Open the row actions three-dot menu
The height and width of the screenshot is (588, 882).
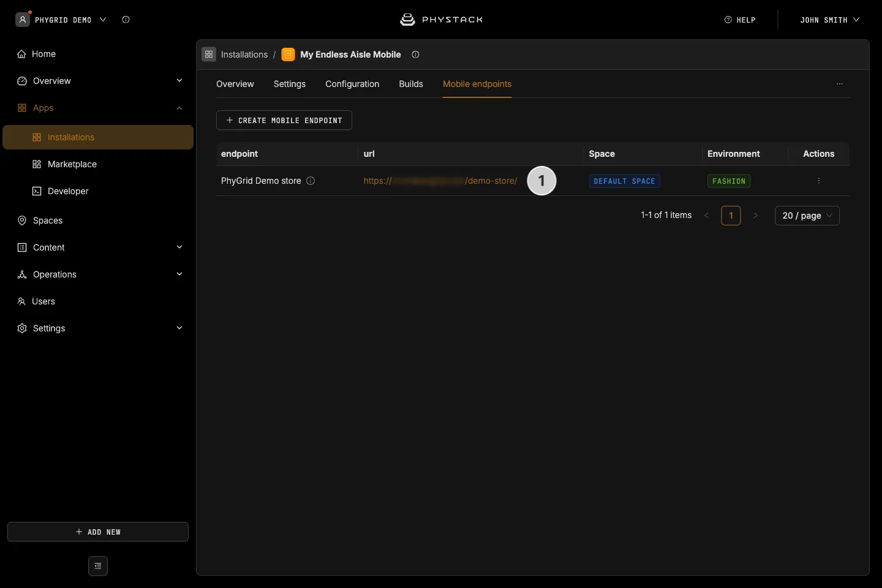coord(818,181)
